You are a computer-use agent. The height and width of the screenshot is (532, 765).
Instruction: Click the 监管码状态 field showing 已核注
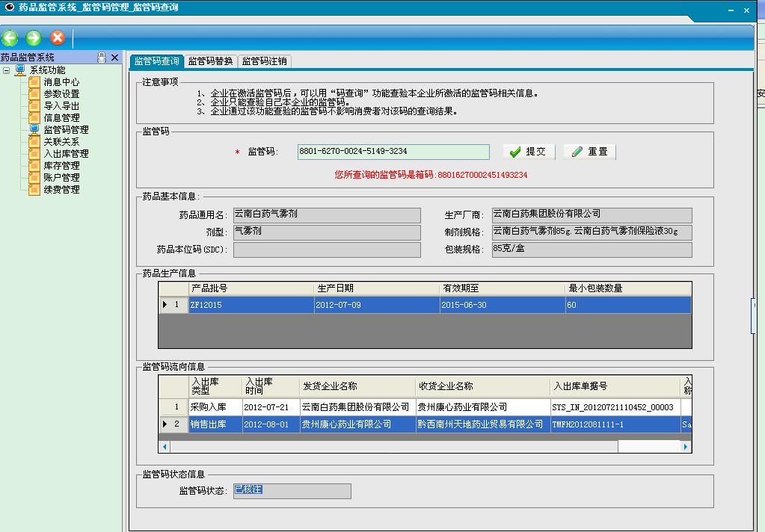click(292, 491)
